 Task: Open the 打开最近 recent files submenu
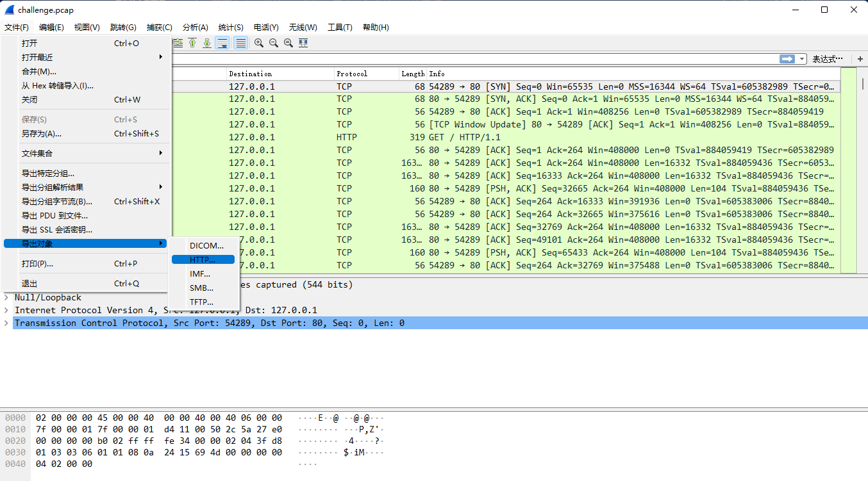click(x=85, y=57)
